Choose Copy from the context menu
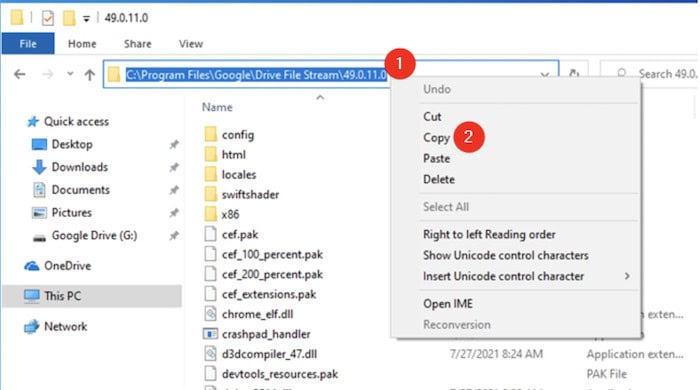The width and height of the screenshot is (700, 390). 436,138
